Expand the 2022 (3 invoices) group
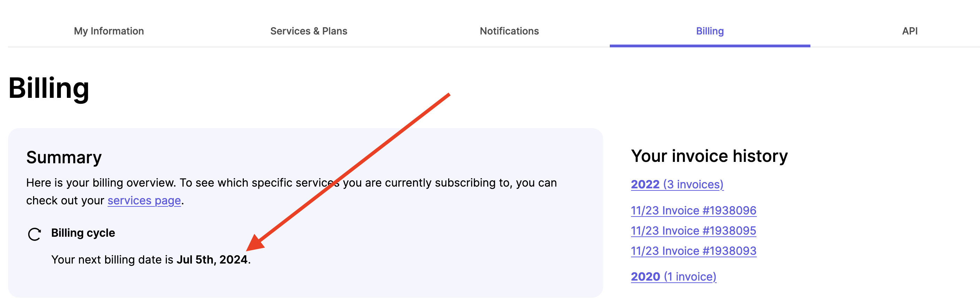 (x=677, y=185)
